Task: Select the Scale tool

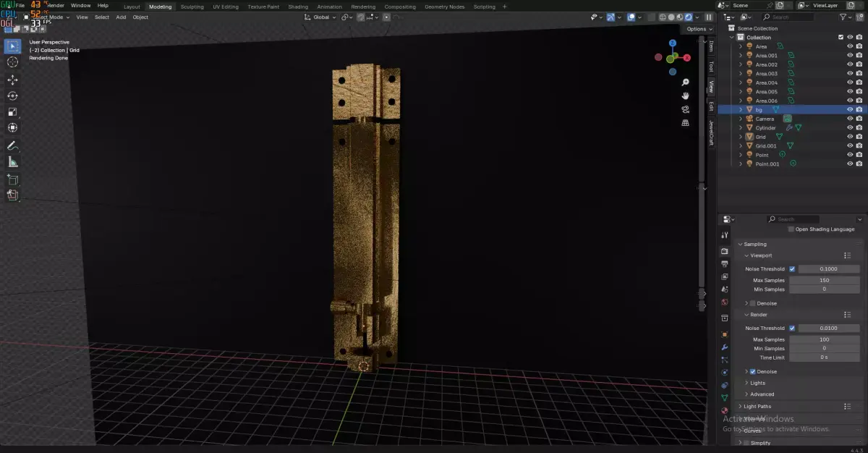Action: click(12, 111)
